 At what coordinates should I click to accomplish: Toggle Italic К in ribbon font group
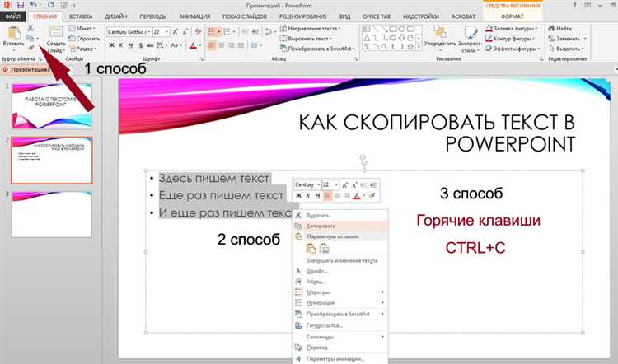(121, 45)
